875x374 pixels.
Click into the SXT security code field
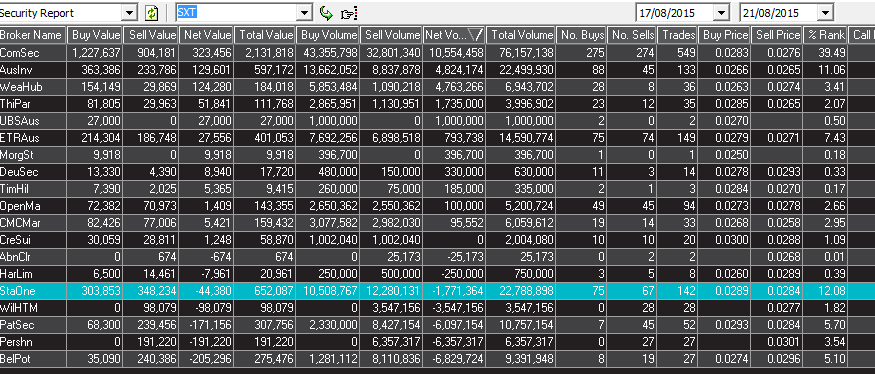pyautogui.click(x=237, y=13)
